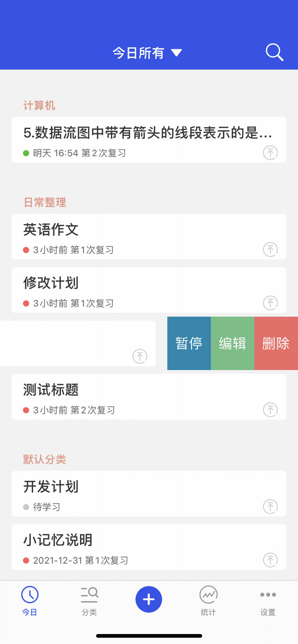Viewport: 298px width, 644px height.
Task: Select the 分类 (categories) icon
Action: pos(89,595)
